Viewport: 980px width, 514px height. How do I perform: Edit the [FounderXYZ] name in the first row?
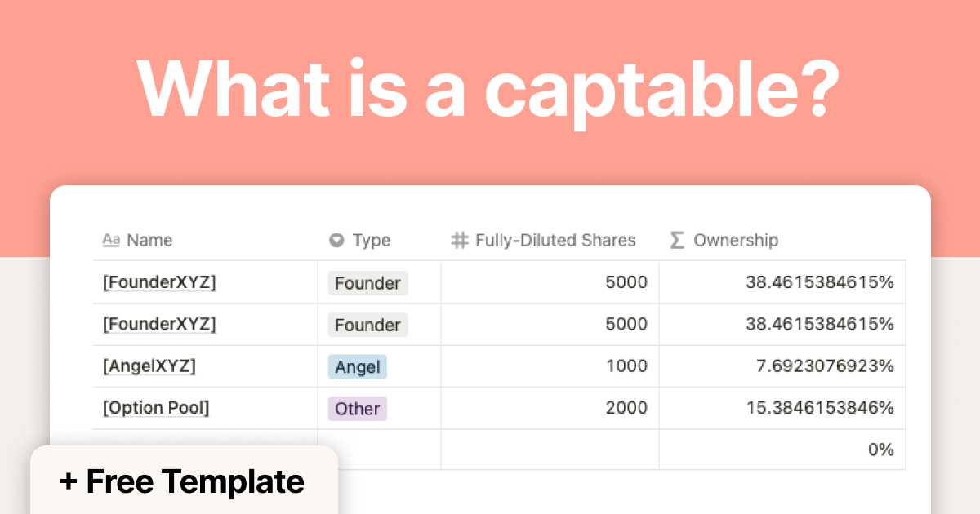point(159,282)
